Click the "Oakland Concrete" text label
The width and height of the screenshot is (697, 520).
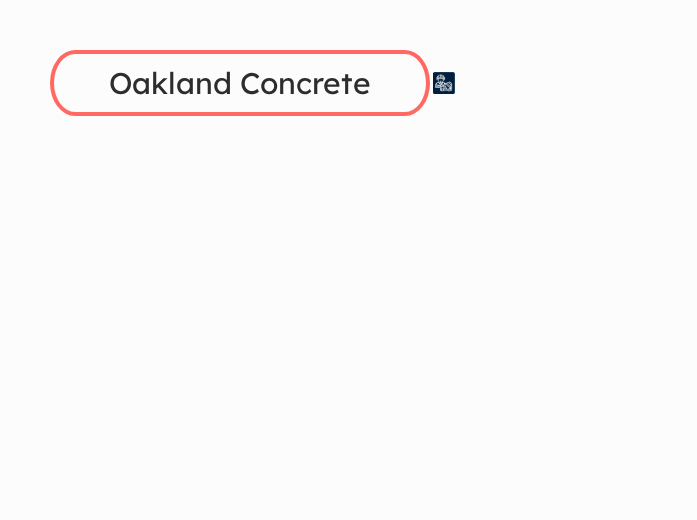(x=240, y=83)
